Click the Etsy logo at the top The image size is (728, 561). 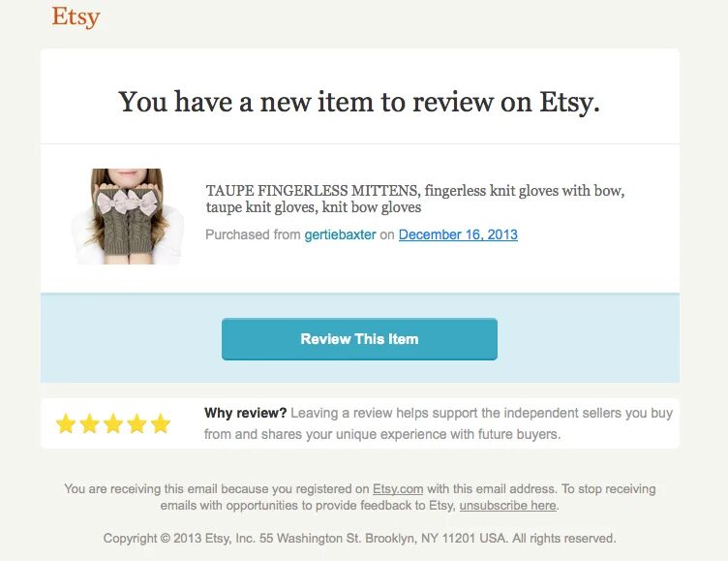[76, 16]
